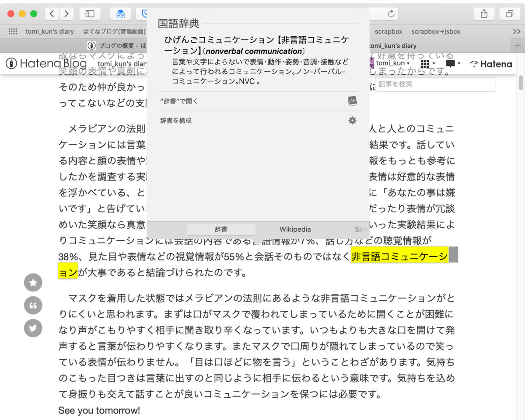This screenshot has height=420, width=525.
Task: Click the Hatena Blog logo
Action: pos(46,64)
